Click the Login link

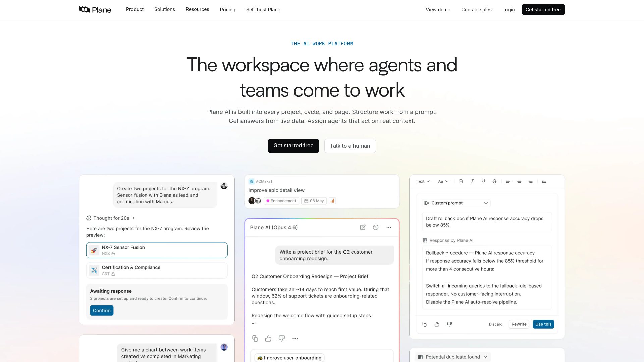[x=508, y=10]
